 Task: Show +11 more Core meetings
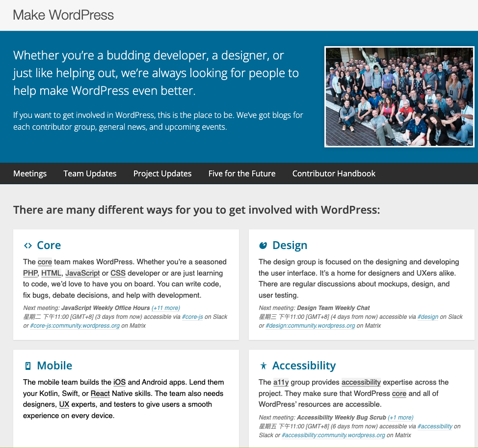tap(166, 308)
